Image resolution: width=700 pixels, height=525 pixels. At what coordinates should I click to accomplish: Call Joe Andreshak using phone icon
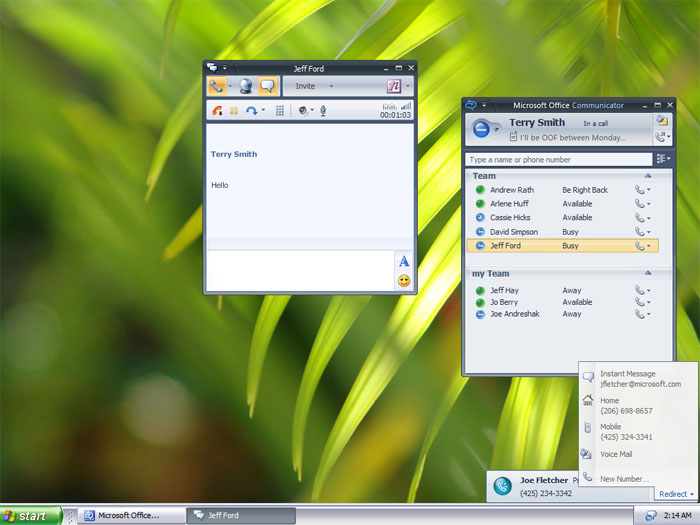[640, 314]
